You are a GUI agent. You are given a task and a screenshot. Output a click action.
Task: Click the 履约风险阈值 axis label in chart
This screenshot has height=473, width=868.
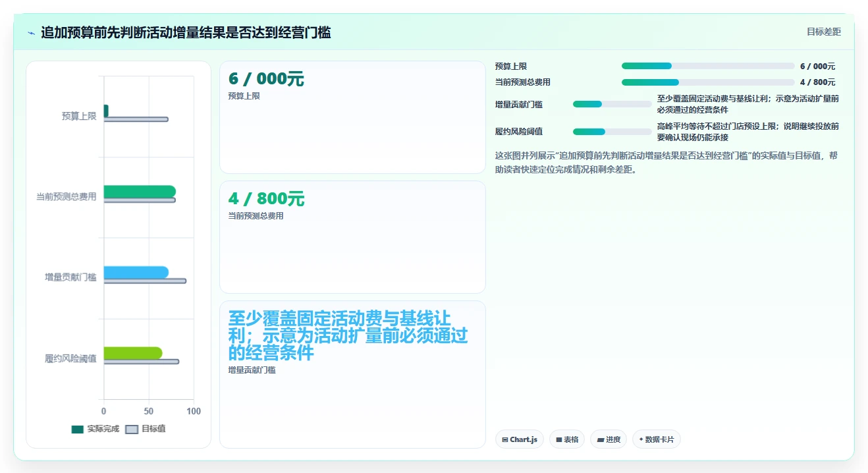[x=70, y=358]
